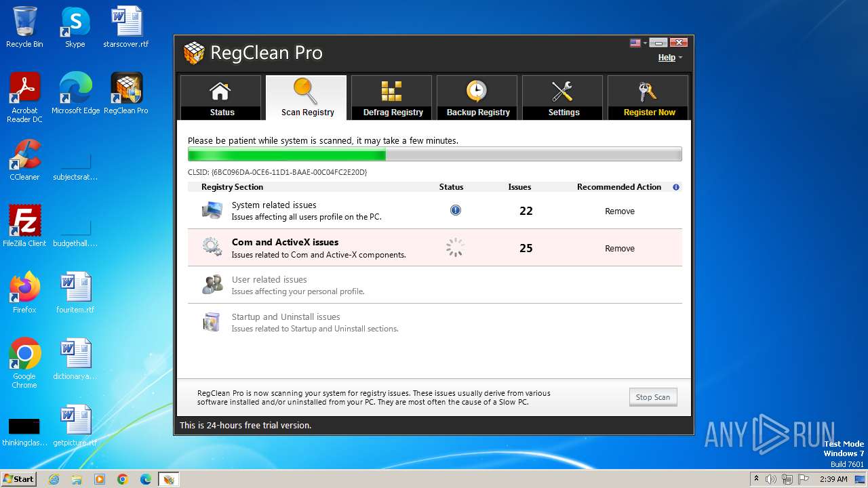868x488 pixels.
Task: Click the info icon next to Recommended Action
Action: (676, 187)
